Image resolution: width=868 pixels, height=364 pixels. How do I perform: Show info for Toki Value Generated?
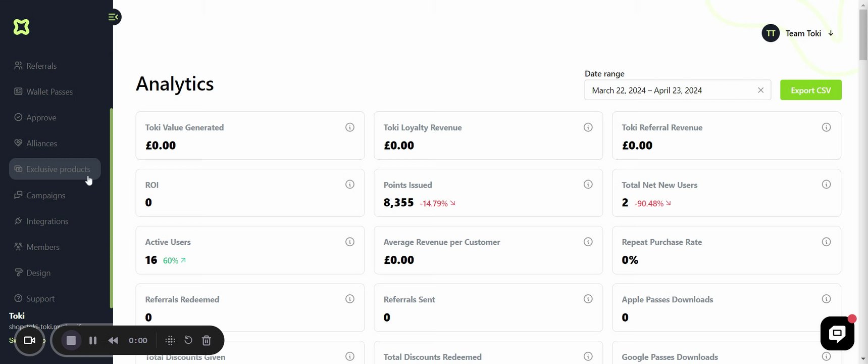pyautogui.click(x=349, y=127)
